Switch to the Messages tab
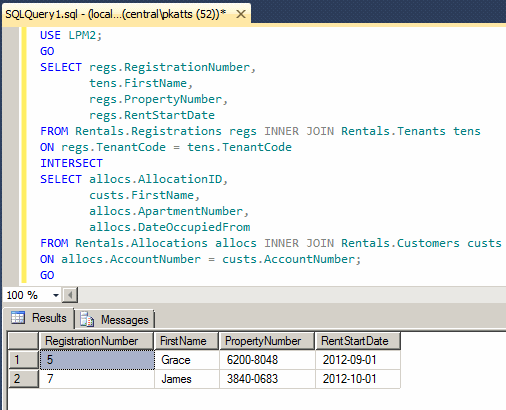The width and height of the screenshot is (506, 410). (x=115, y=320)
